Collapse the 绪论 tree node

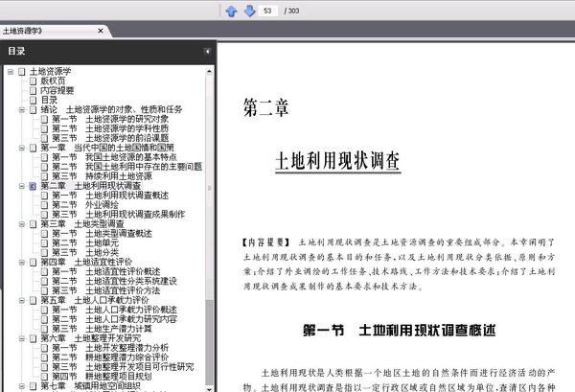click(22, 109)
